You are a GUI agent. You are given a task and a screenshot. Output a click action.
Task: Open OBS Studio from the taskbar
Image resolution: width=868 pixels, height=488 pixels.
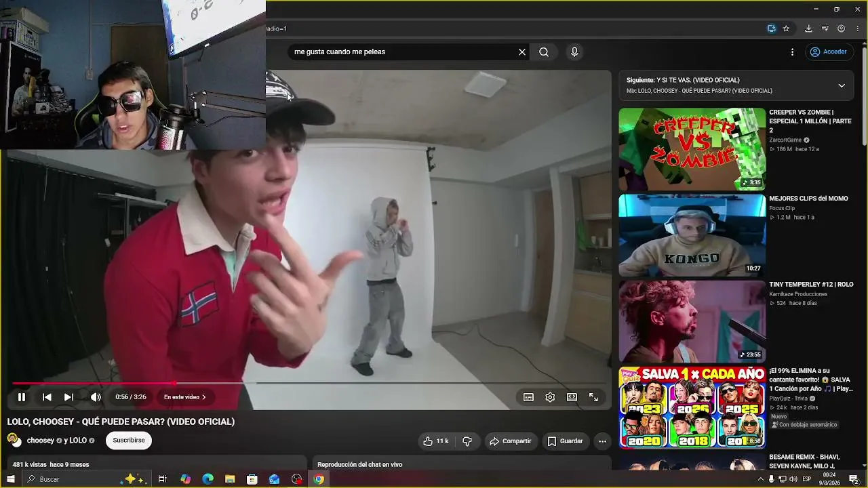(x=296, y=479)
